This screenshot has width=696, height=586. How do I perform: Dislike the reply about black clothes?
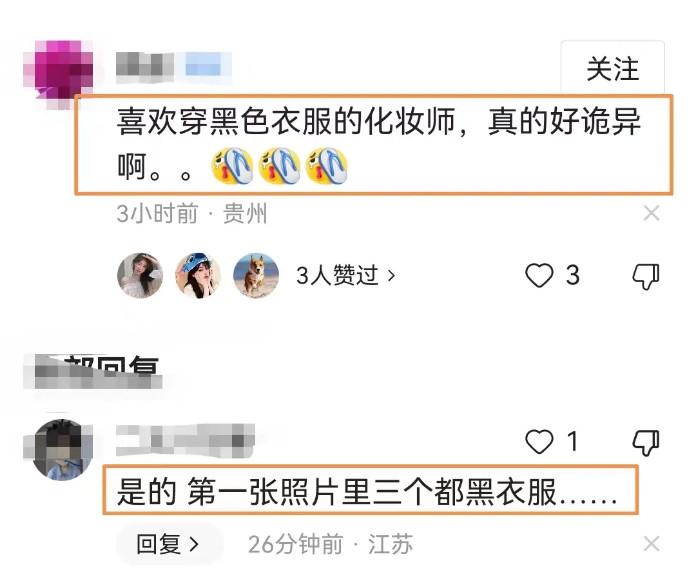point(646,443)
